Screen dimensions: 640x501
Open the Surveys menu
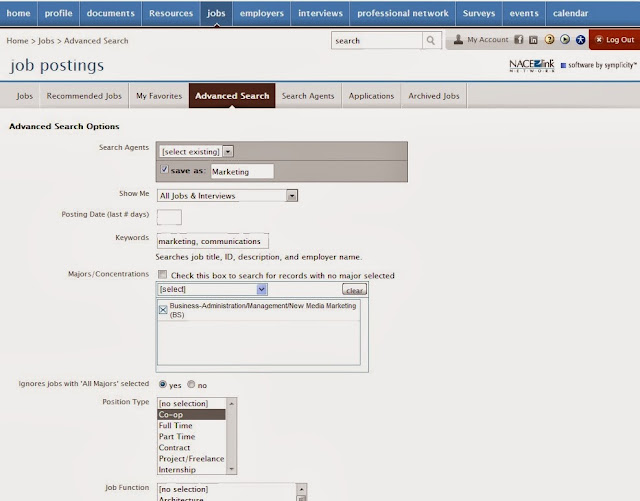pyautogui.click(x=479, y=13)
